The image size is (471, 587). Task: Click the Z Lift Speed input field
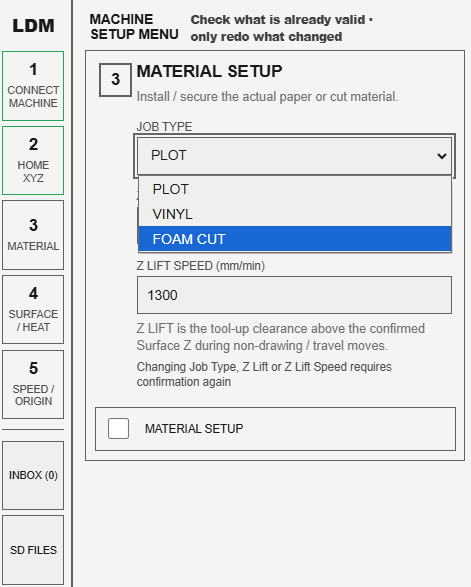[294, 295]
